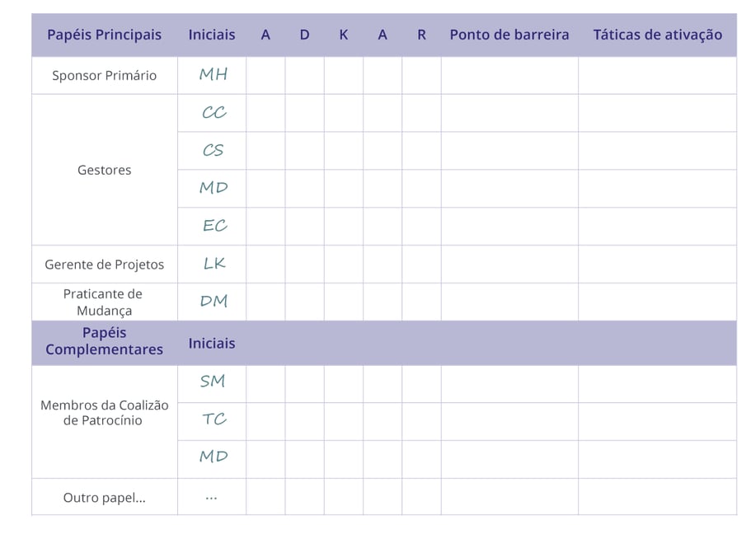Click "Membros da Coalizão de Patrocínio" cell
This screenshot has height=534, width=756.
coord(104,413)
